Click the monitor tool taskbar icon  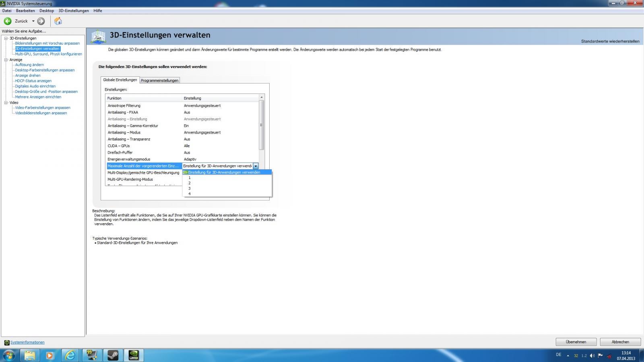coord(92,356)
